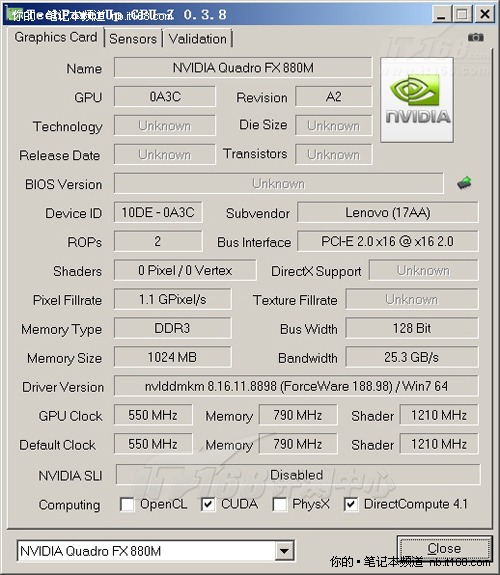Click the BIOS Version field
This screenshot has height=575, width=500.
coord(278,183)
